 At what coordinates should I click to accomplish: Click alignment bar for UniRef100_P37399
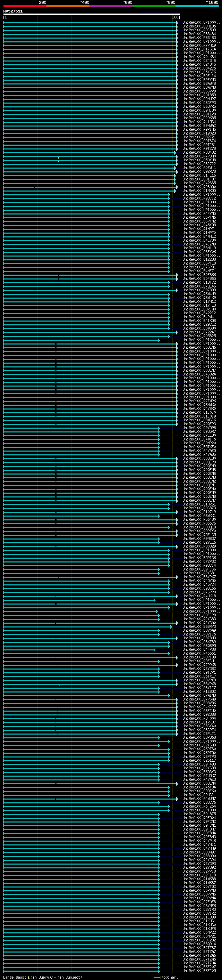point(91,290)
